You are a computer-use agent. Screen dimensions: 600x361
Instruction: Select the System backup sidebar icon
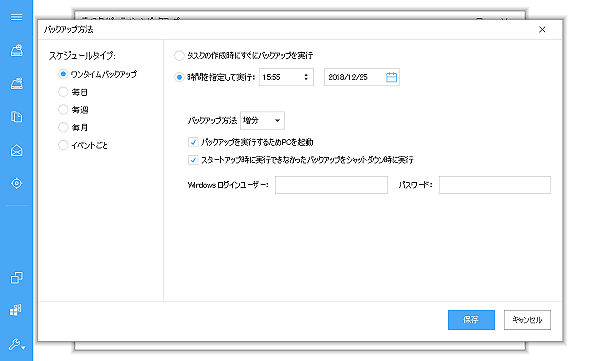[16, 83]
